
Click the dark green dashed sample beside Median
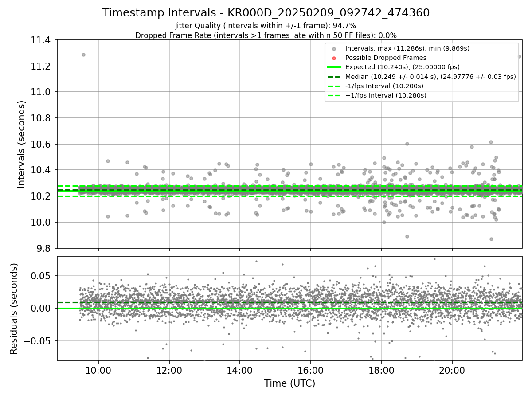click(334, 77)
